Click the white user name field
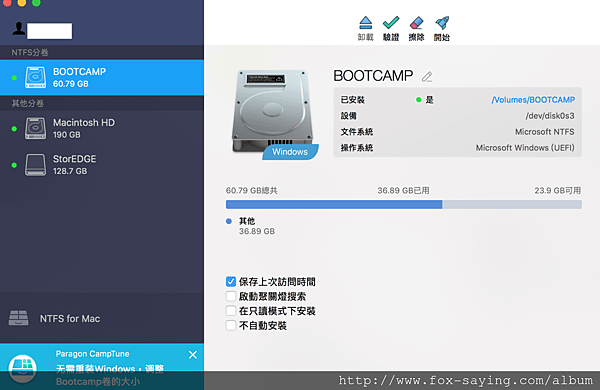Screen dimensions: 600x390 pyautogui.click(x=49, y=31)
